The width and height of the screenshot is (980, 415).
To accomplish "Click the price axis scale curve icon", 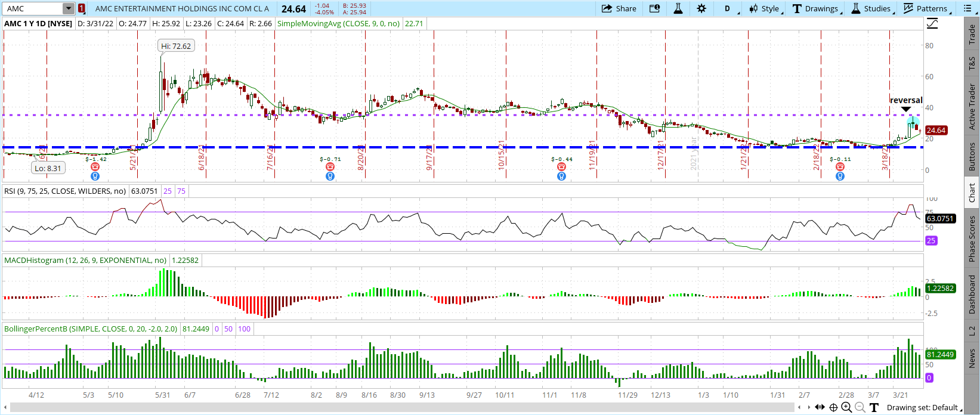I will pos(932,24).
